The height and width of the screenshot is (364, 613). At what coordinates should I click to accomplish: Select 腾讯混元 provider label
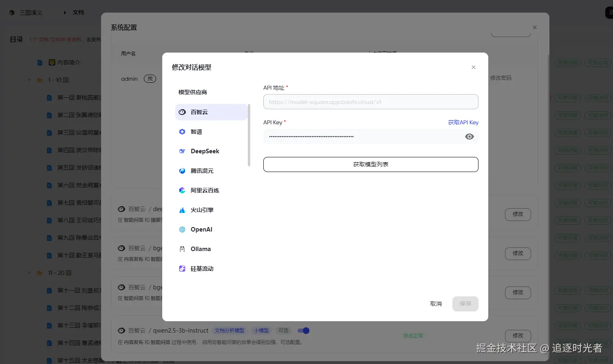coord(202,171)
